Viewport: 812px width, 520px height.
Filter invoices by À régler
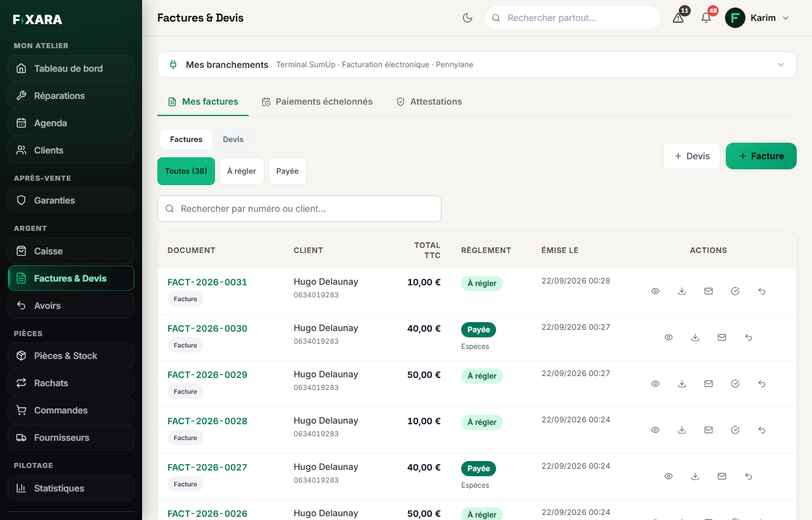(242, 171)
